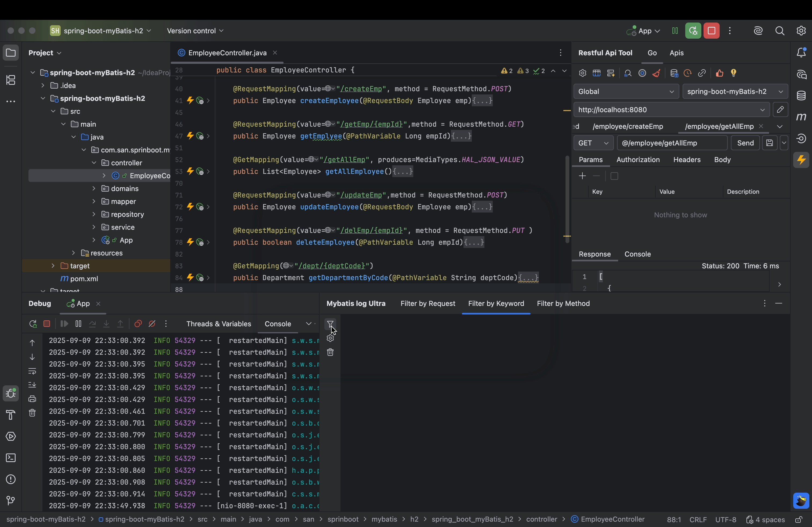812x527 pixels.
Task: Click the Stop application red button
Action: pos(711,31)
